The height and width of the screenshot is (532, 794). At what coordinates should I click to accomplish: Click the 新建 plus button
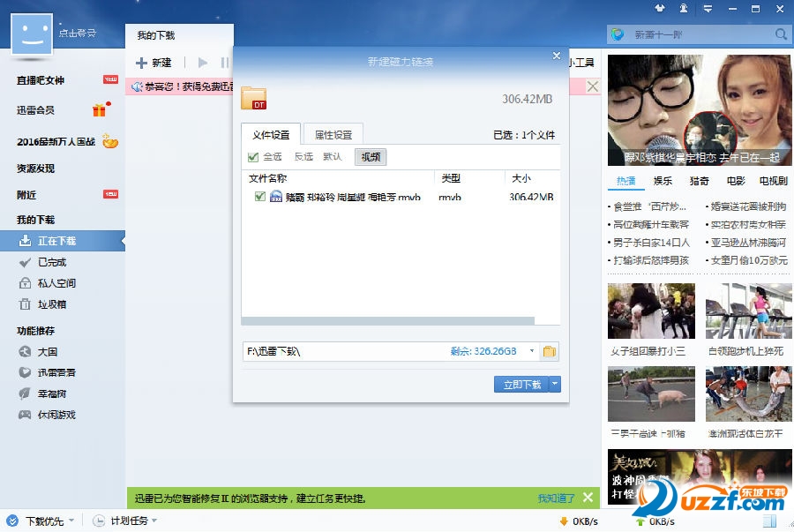(x=154, y=63)
